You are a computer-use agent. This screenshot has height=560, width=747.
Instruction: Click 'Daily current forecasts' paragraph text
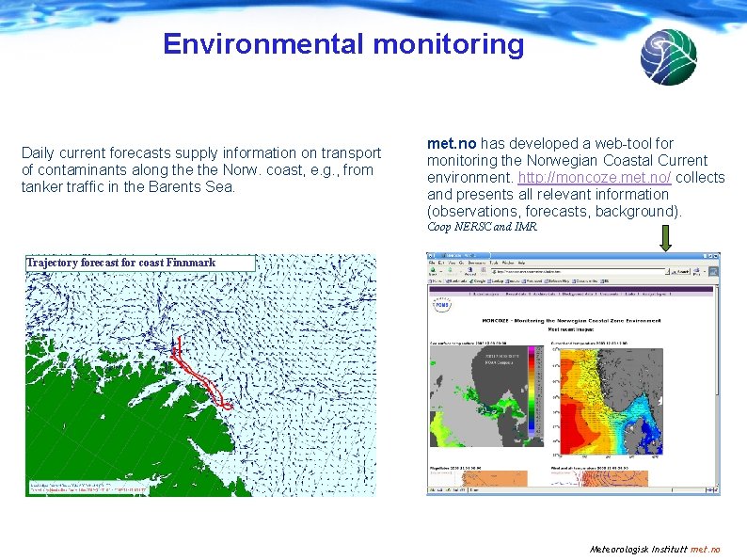pyautogui.click(x=201, y=169)
